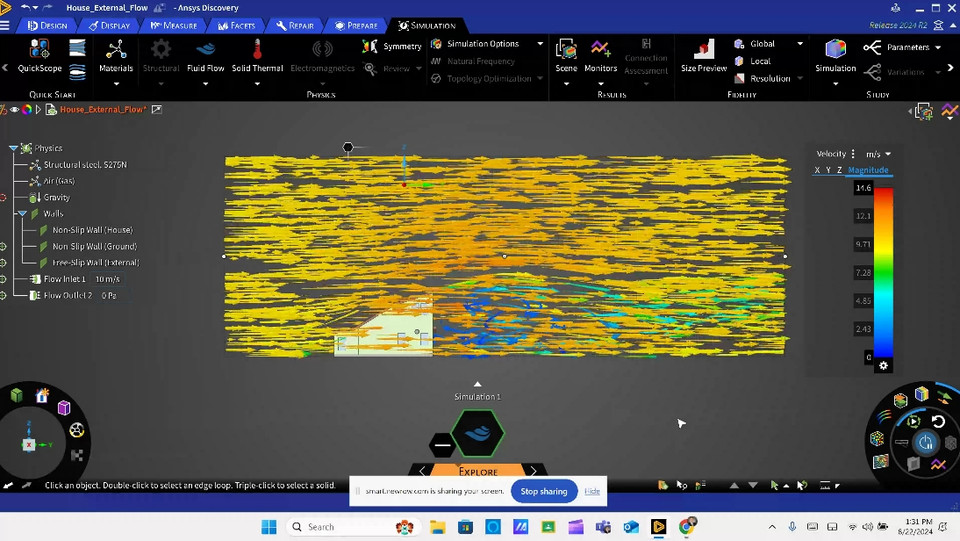Open the m/s velocity units dropdown

click(x=878, y=154)
